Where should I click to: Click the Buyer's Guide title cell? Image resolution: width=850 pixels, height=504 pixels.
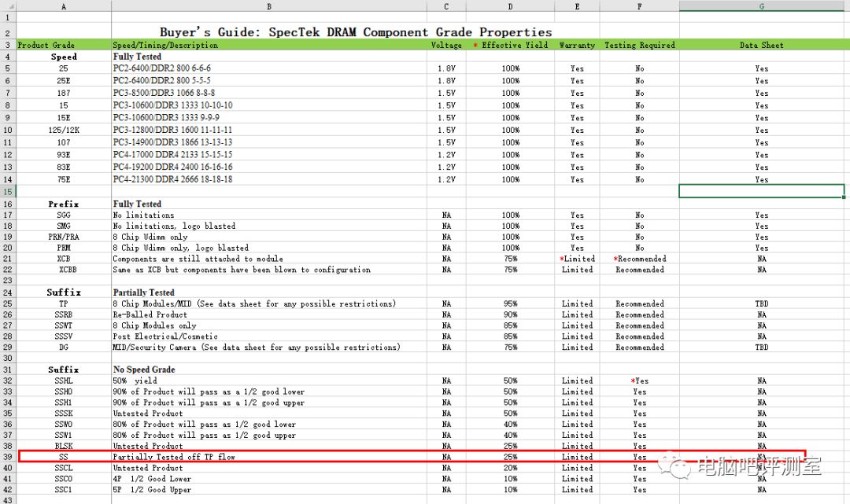(x=356, y=32)
